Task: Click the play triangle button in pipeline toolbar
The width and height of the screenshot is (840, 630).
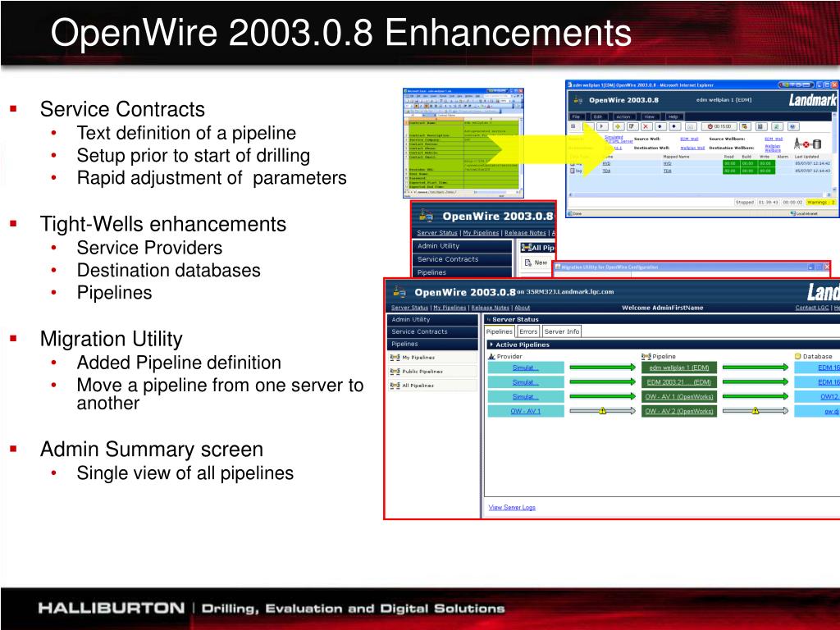Action: (x=603, y=126)
